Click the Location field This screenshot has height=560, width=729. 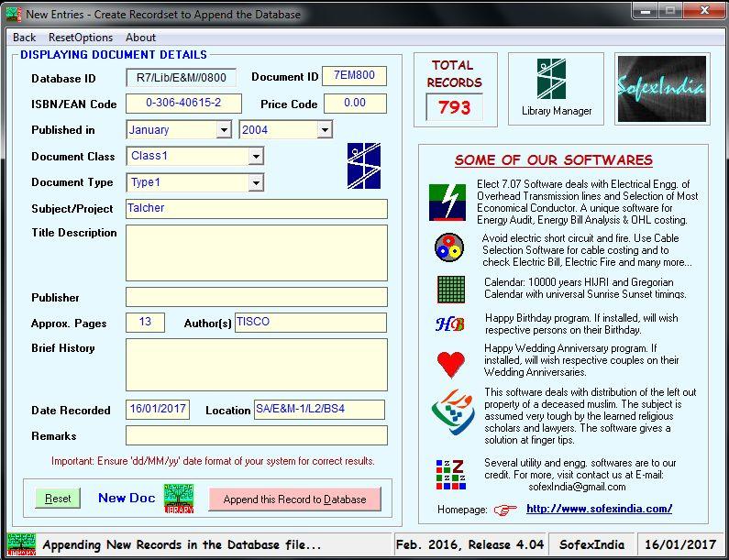[319, 410]
